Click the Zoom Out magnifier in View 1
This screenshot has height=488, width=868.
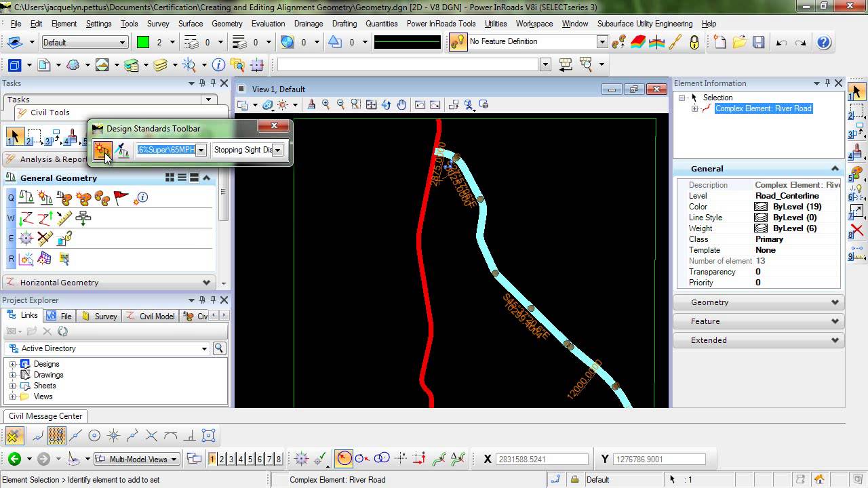(341, 104)
